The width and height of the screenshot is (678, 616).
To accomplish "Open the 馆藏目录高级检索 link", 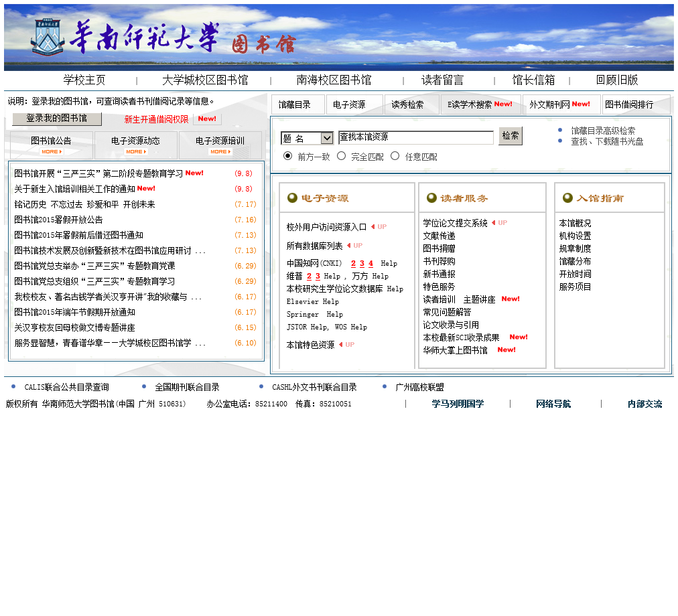I will coord(603,131).
